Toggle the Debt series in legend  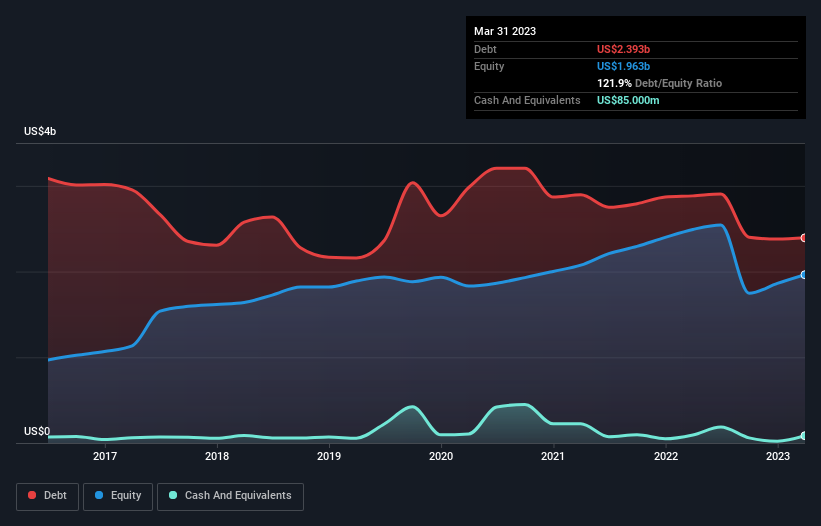(x=48, y=496)
